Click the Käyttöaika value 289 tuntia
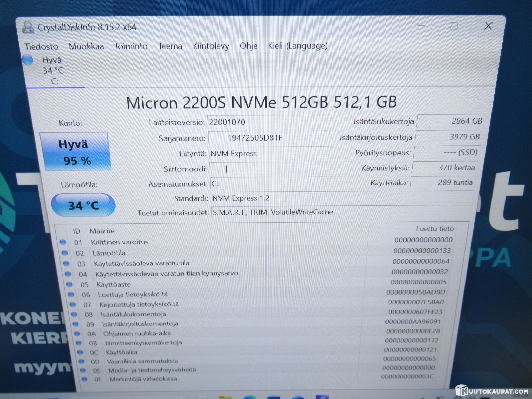Screen dimensions: 532x399 (443, 182)
